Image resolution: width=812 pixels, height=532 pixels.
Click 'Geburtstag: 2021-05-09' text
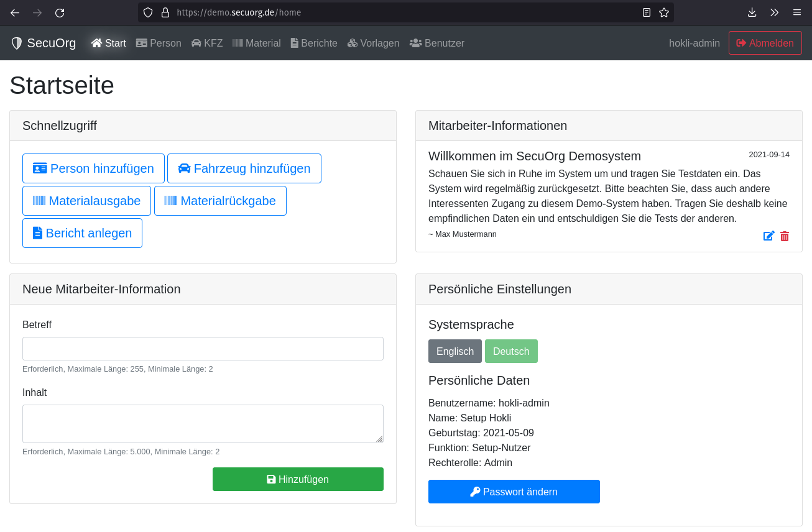(481, 433)
